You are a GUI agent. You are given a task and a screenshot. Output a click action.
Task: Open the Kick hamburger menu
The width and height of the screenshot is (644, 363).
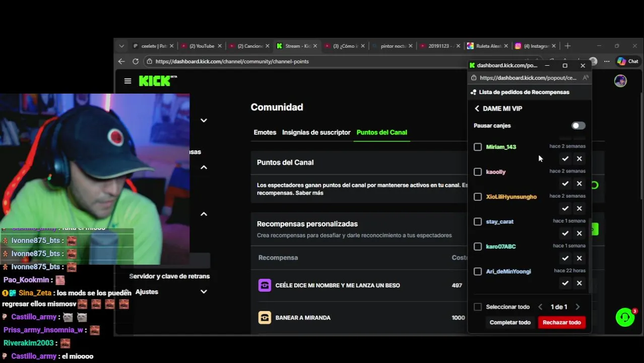click(127, 81)
